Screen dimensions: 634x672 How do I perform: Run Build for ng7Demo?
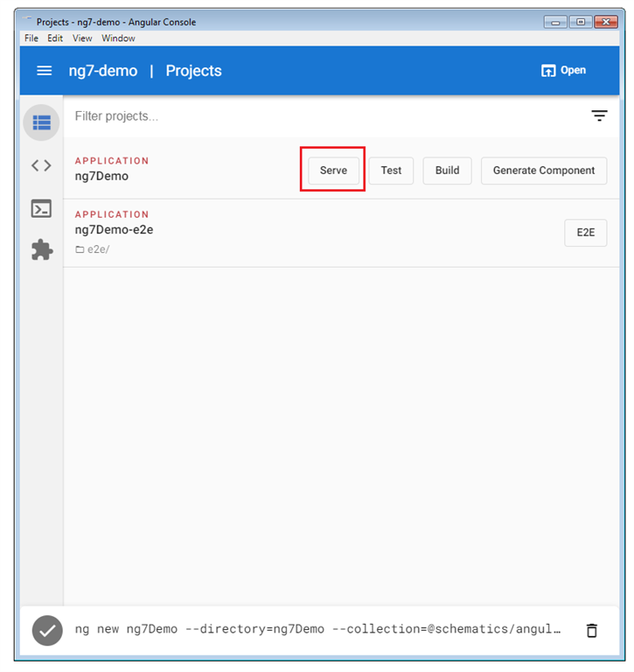pos(447,171)
